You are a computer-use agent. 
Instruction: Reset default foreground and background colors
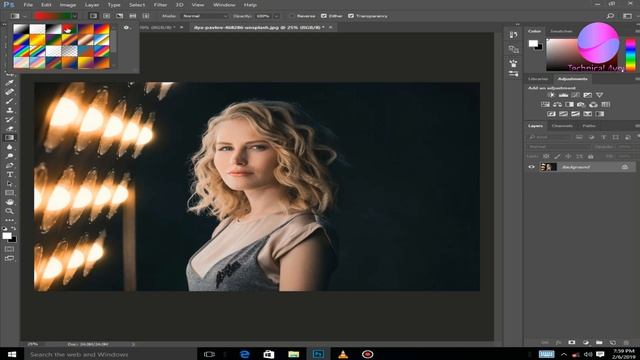click(5, 229)
